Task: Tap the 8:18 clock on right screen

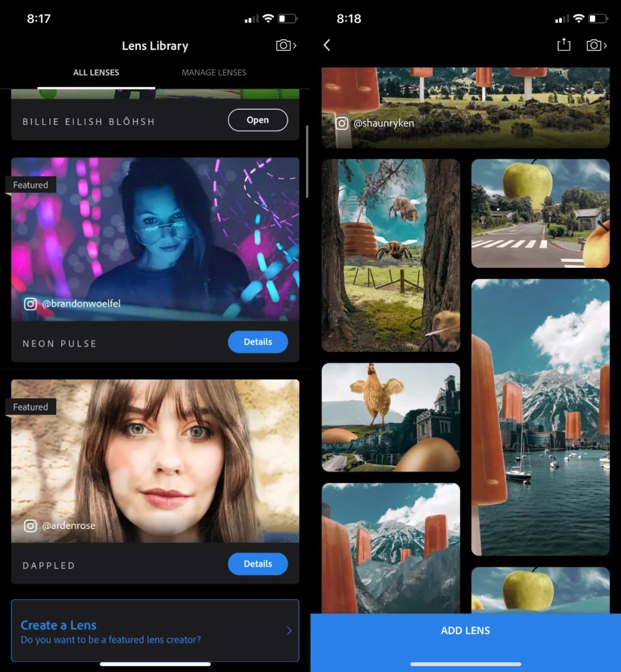Action: coord(349,19)
